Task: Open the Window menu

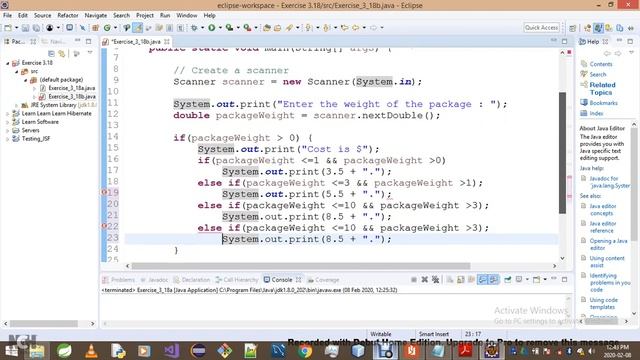Action: point(187,16)
